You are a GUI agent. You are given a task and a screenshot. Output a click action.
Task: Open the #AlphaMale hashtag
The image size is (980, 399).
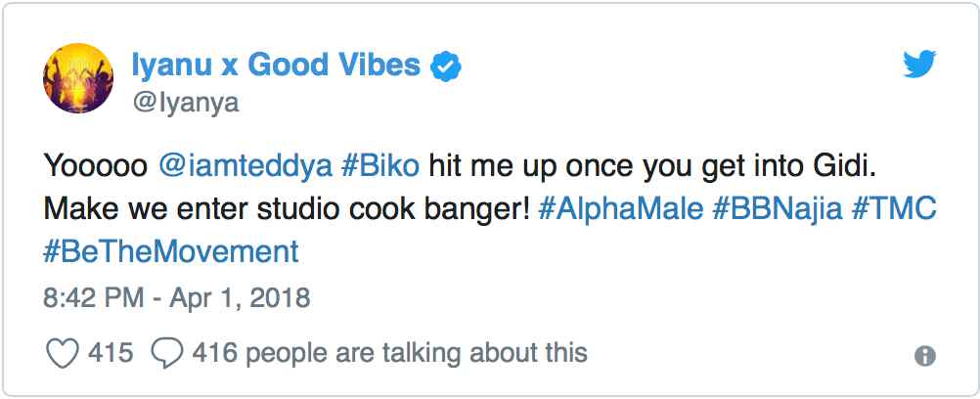[618, 208]
